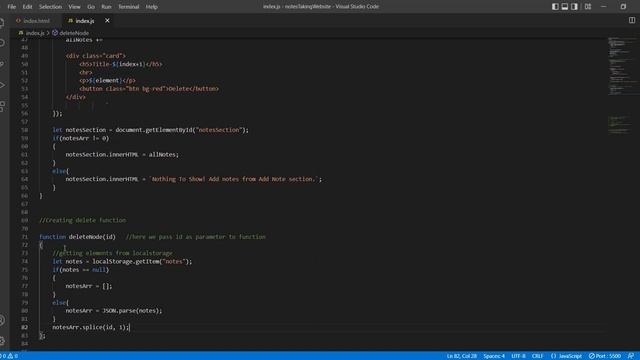Click line number 82 in the gutter
The image size is (640, 360).
pos(24,327)
